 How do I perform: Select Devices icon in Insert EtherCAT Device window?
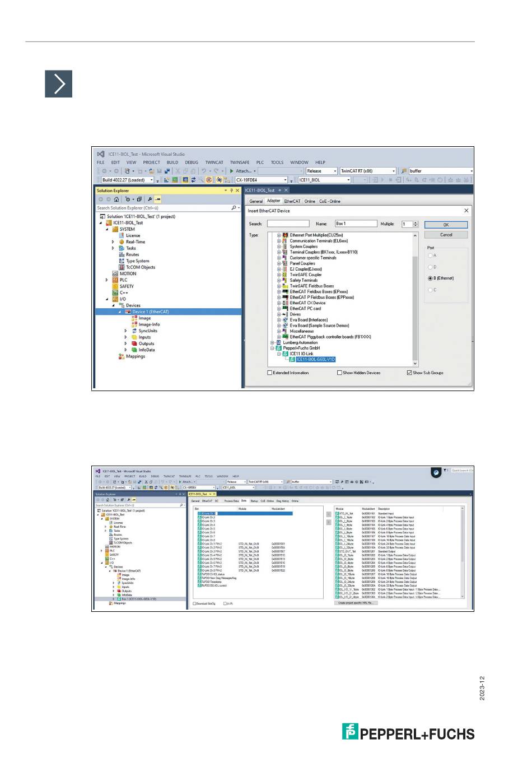(122, 305)
